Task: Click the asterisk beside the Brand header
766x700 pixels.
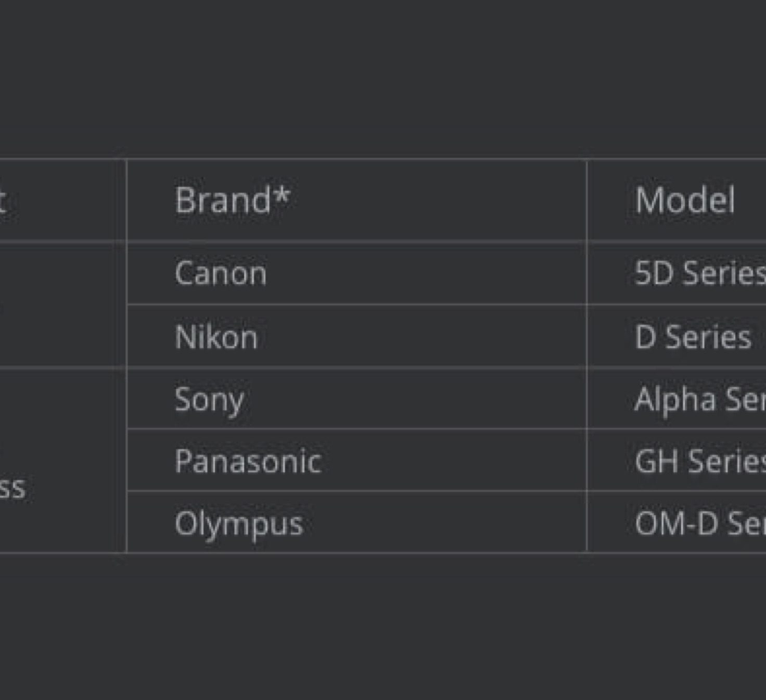Action: click(x=282, y=195)
